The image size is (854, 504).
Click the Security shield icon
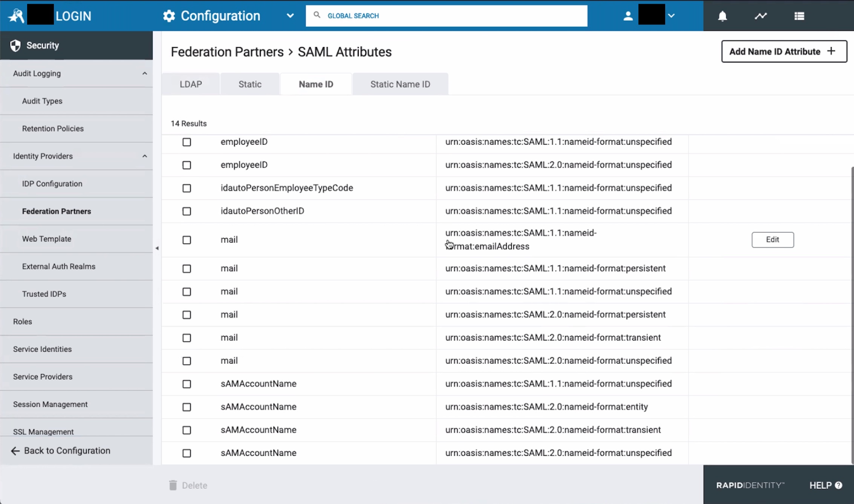(x=15, y=45)
